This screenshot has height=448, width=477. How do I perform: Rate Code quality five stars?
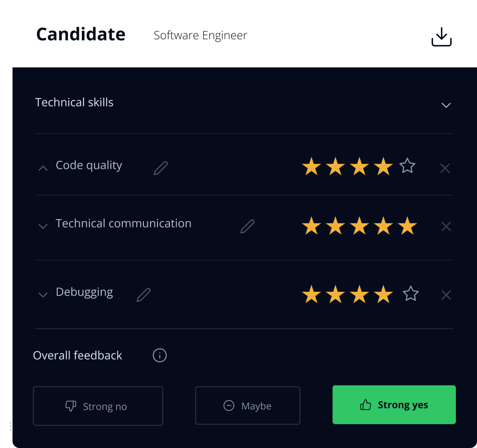(x=407, y=166)
